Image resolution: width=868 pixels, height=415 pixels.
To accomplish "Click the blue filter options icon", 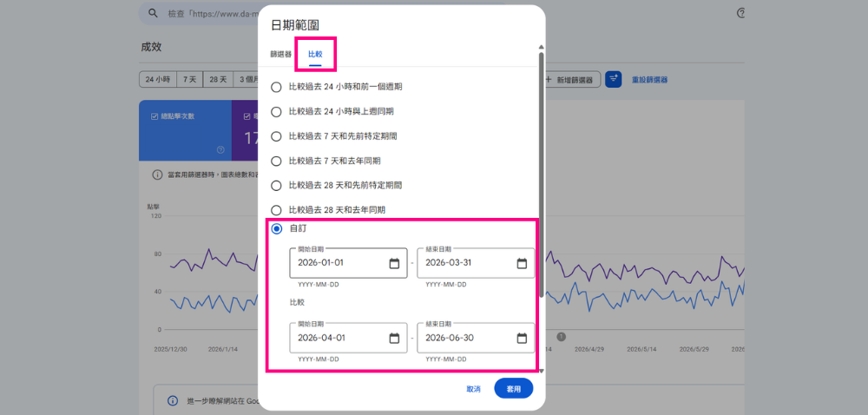I will coord(614,80).
